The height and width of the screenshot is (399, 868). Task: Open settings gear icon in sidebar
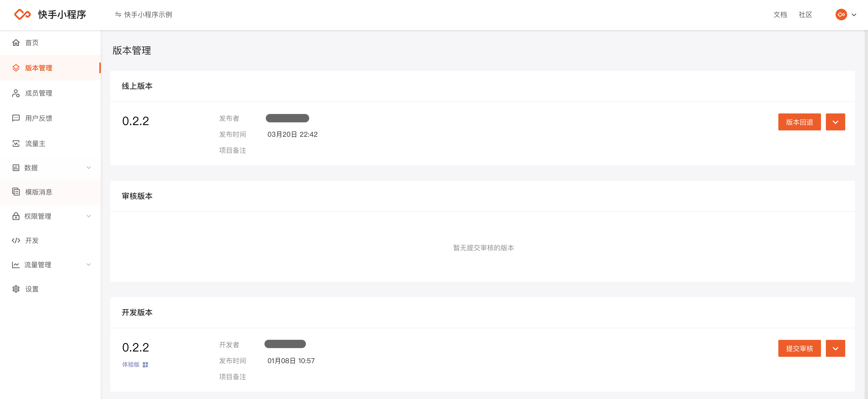click(x=16, y=289)
